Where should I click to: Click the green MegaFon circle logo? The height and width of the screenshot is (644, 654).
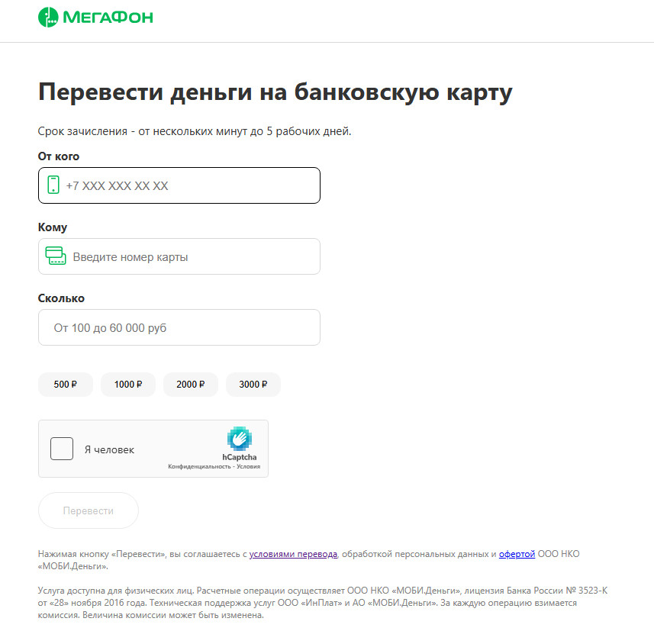pos(48,17)
